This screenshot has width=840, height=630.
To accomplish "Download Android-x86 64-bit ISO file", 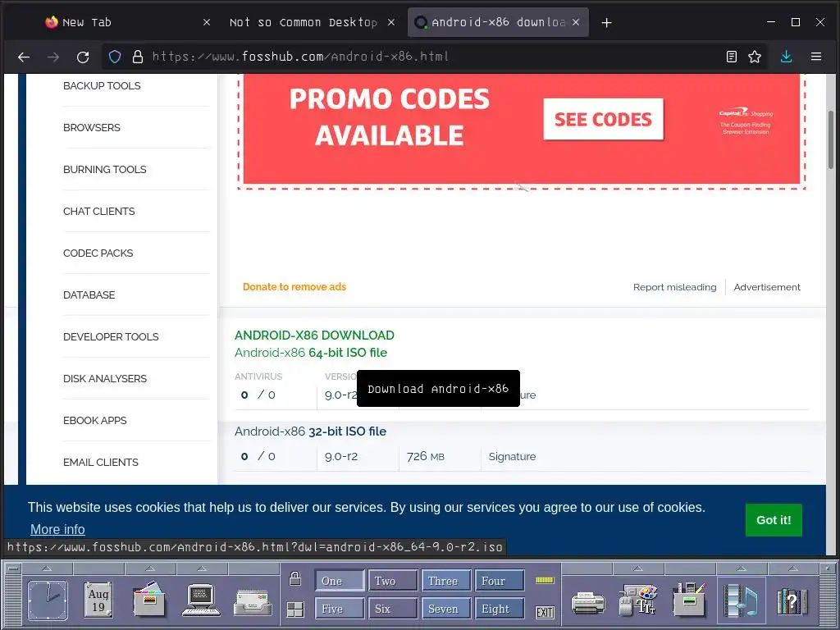I will [x=311, y=353].
